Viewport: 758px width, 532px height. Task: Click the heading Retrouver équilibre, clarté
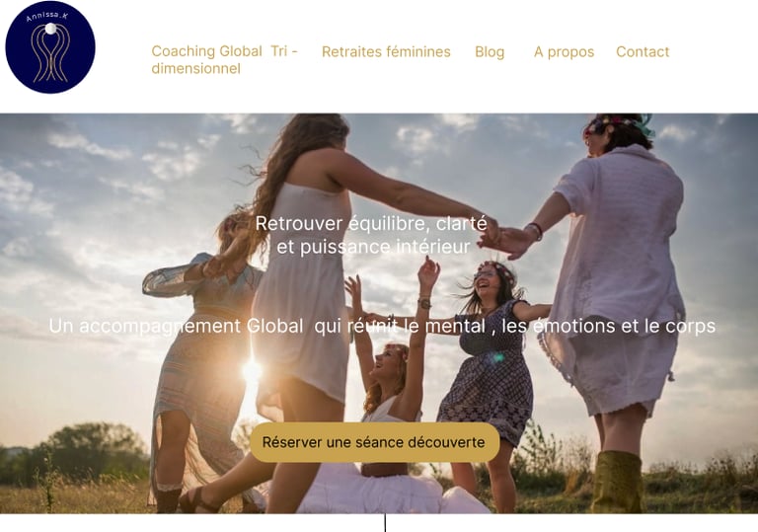pyautogui.click(x=371, y=223)
